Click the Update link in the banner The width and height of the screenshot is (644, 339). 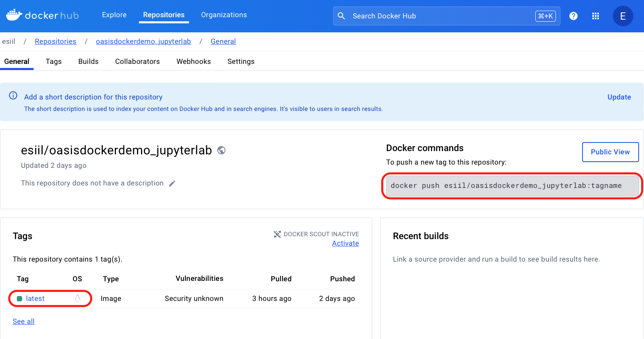619,97
